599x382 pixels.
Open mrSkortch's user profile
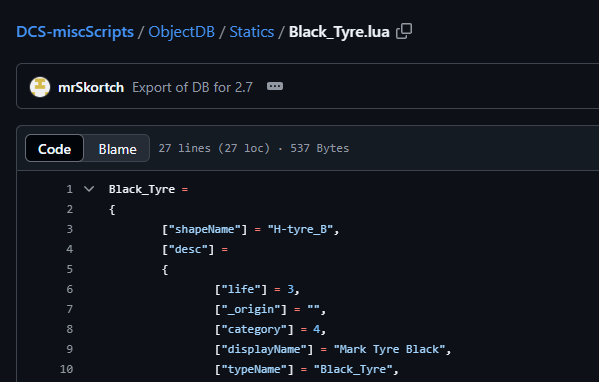[x=91, y=87]
